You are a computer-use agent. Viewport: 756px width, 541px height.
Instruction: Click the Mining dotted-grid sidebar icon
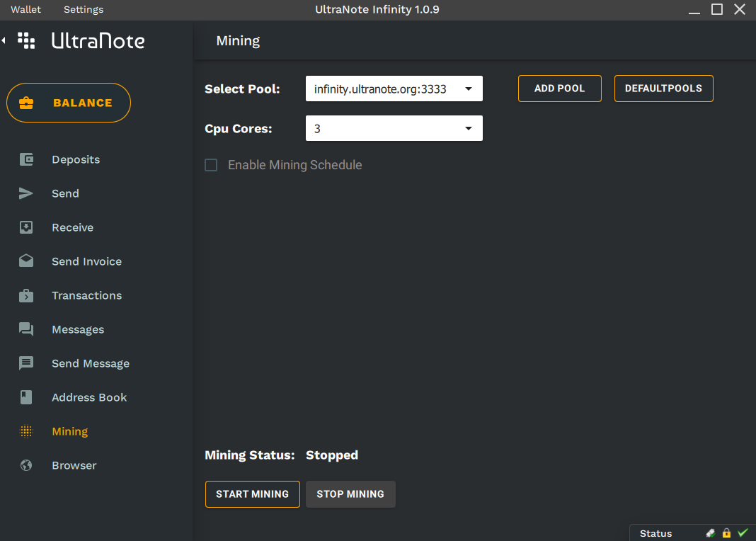(x=26, y=431)
